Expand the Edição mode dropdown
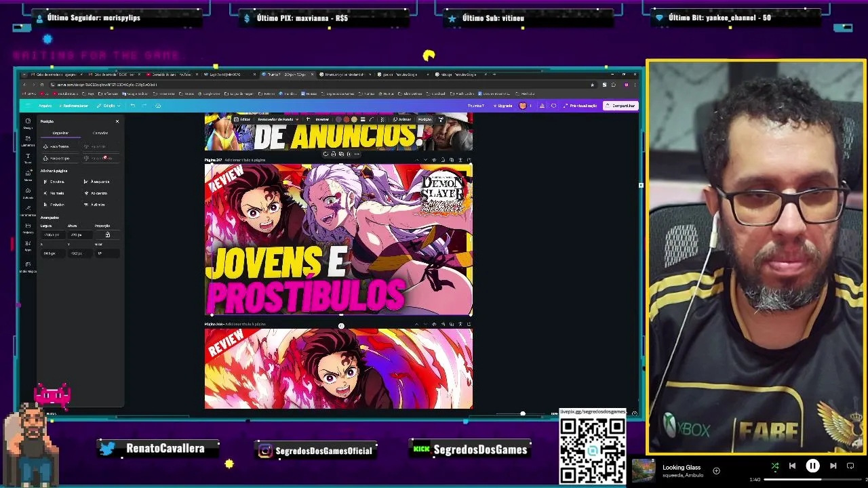 (108, 106)
